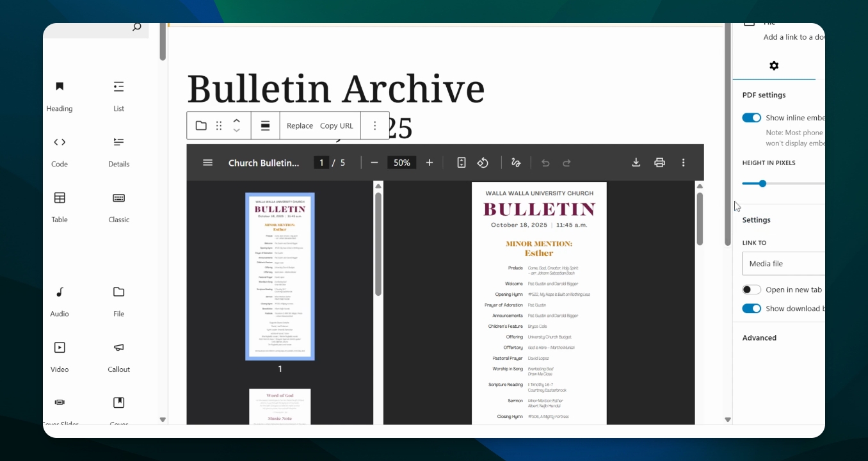
Task: Open the PDF viewer sidebar menu
Action: (207, 163)
